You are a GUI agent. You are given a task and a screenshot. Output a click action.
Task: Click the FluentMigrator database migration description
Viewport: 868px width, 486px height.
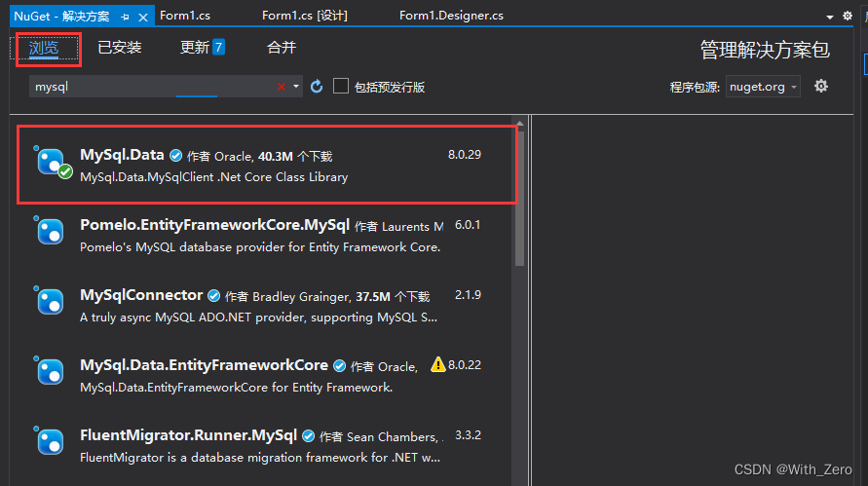[260, 458]
